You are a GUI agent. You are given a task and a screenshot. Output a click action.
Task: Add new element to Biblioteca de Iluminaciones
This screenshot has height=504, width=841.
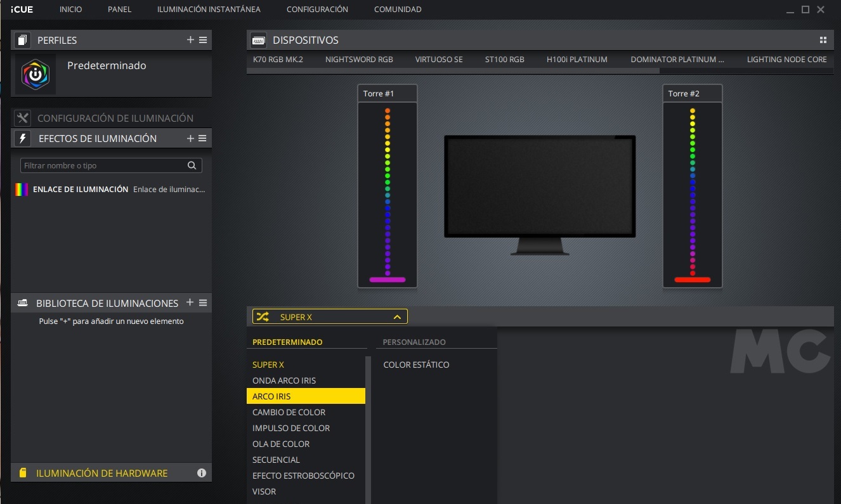[x=190, y=303]
